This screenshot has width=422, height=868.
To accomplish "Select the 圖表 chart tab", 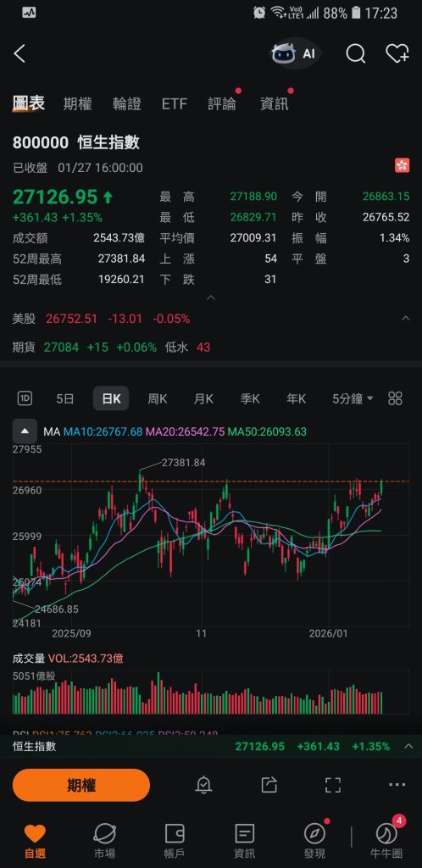I will point(29,103).
